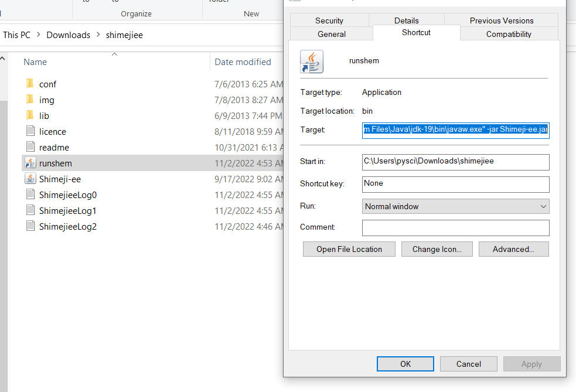
Task: Click the Organize ribbon group label
Action: pos(137,13)
